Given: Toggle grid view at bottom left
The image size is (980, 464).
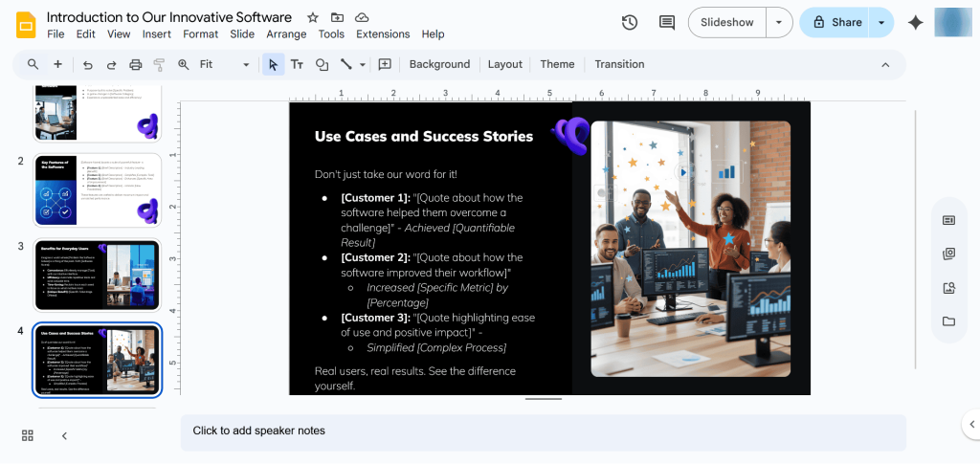Looking at the screenshot, I should tap(28, 435).
